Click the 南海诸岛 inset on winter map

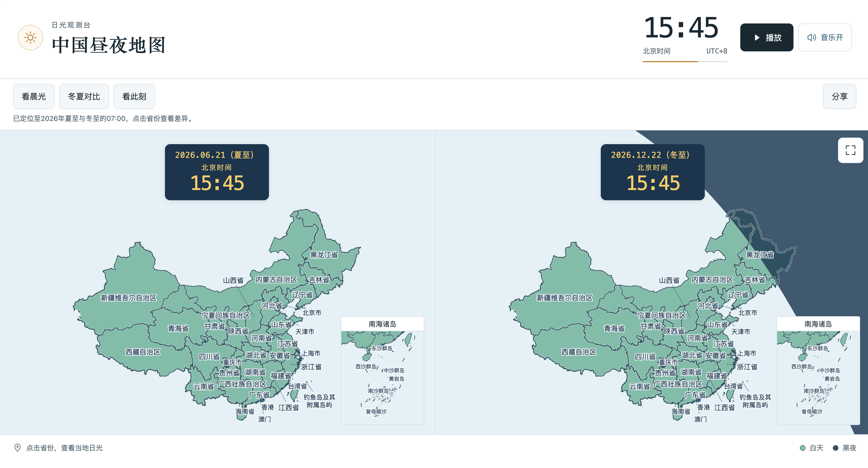point(818,370)
